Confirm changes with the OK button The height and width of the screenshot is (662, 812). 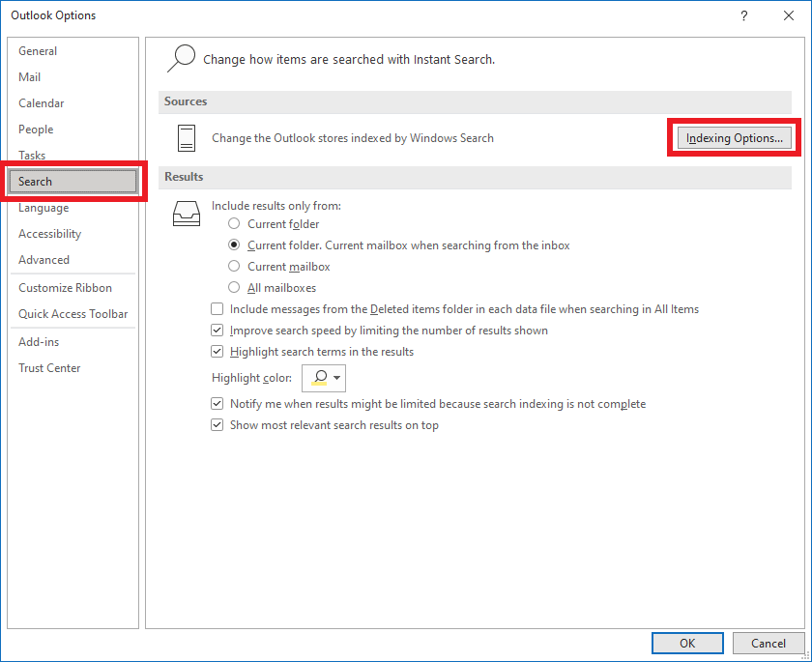coord(687,644)
